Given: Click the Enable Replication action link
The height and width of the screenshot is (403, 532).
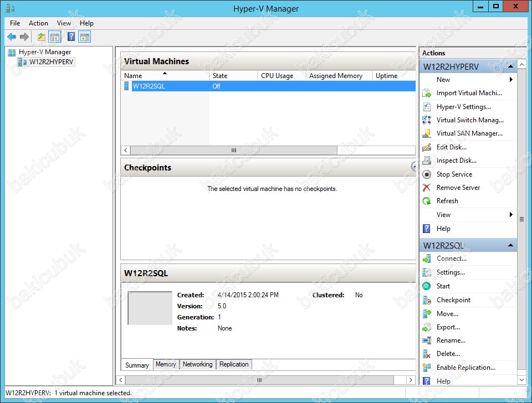Looking at the screenshot, I should tap(466, 368).
